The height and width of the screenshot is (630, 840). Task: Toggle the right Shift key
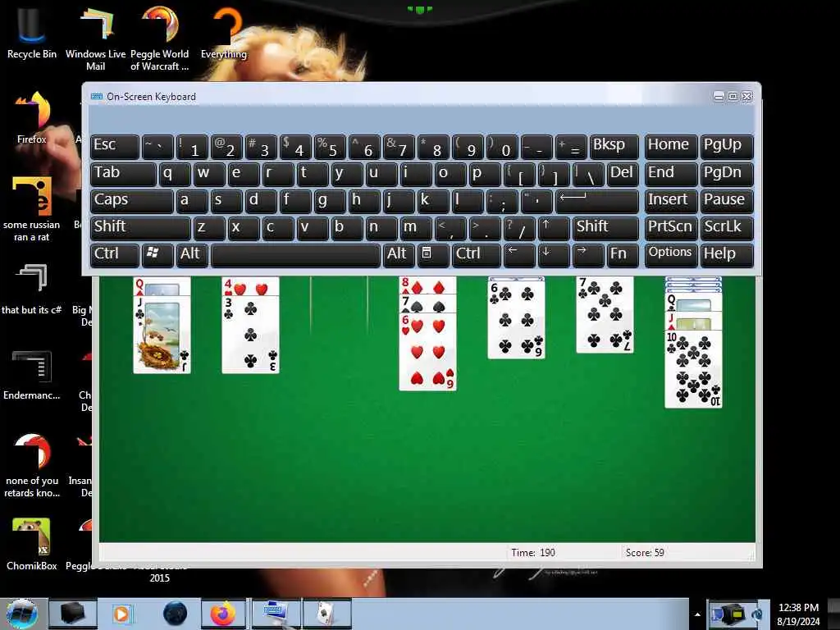point(605,228)
